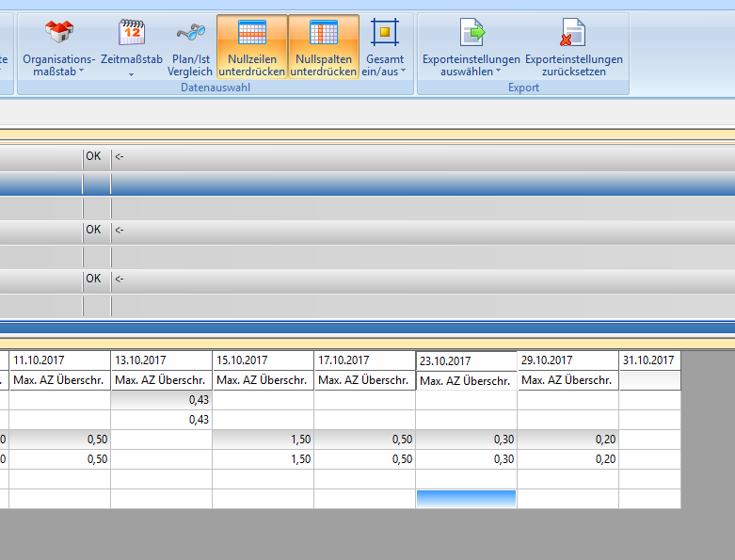
Task: Click the Zeitmaßstab calendar icon
Action: (132, 34)
